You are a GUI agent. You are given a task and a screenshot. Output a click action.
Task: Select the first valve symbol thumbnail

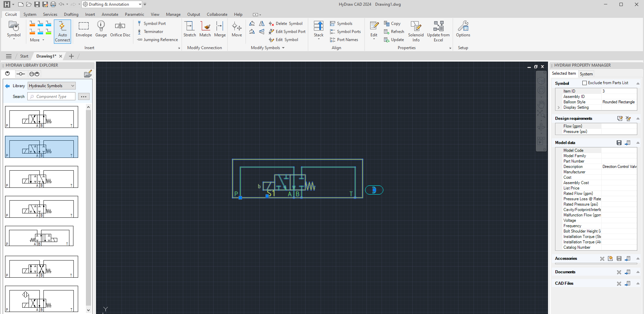[x=41, y=117]
